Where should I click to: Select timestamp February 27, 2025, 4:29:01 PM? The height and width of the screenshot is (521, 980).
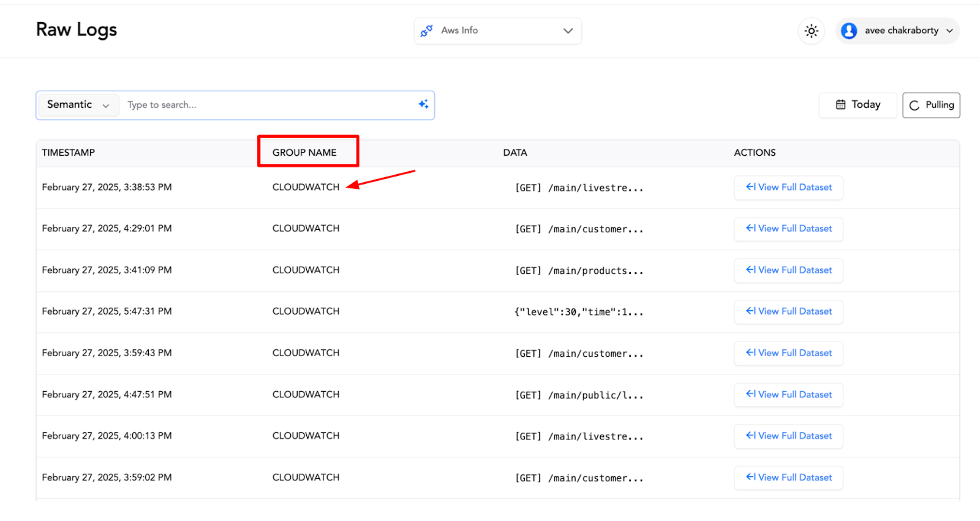tap(107, 228)
